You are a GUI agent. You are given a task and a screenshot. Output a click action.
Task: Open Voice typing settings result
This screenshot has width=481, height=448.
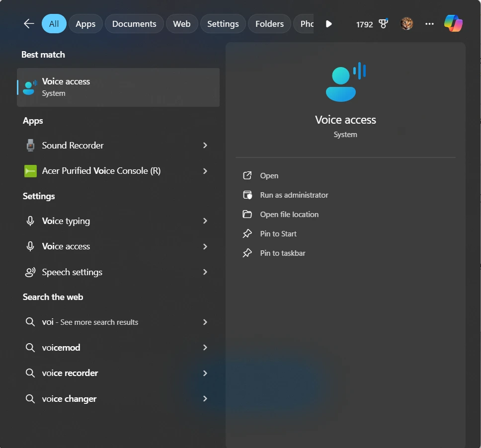click(x=118, y=221)
